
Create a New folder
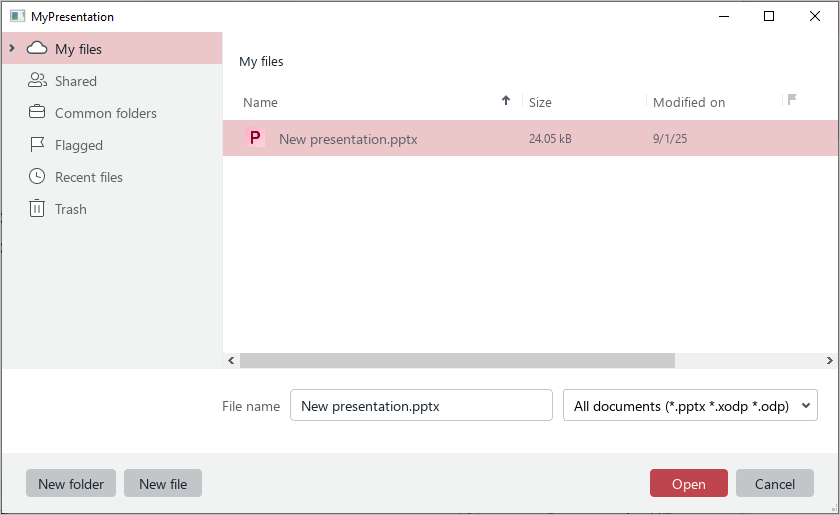[x=71, y=484]
